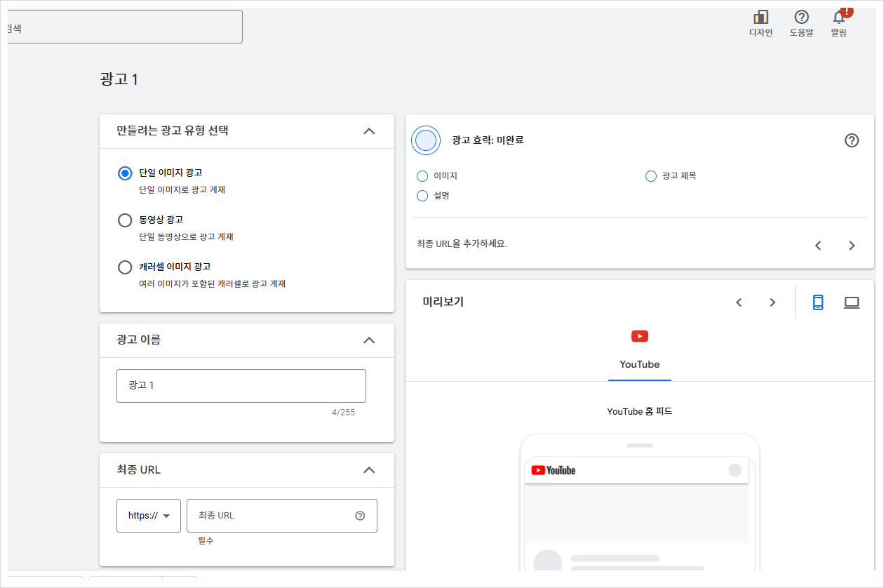884x588 pixels.
Task: Open the 디자인 (appearance) icon
Action: (x=761, y=23)
